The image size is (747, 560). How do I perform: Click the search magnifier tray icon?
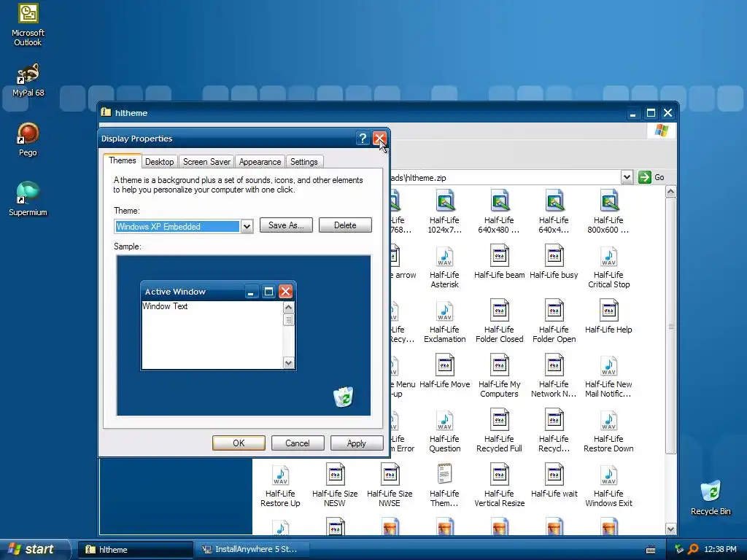pos(693,549)
